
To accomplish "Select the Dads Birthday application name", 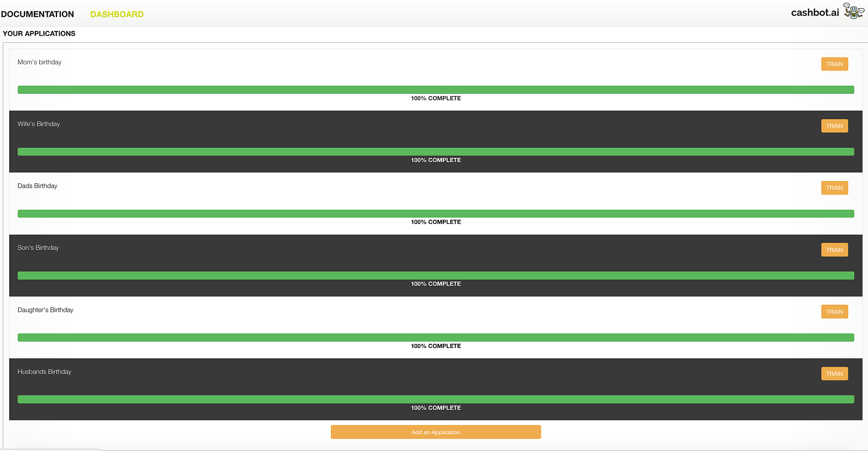I will click(x=37, y=186).
